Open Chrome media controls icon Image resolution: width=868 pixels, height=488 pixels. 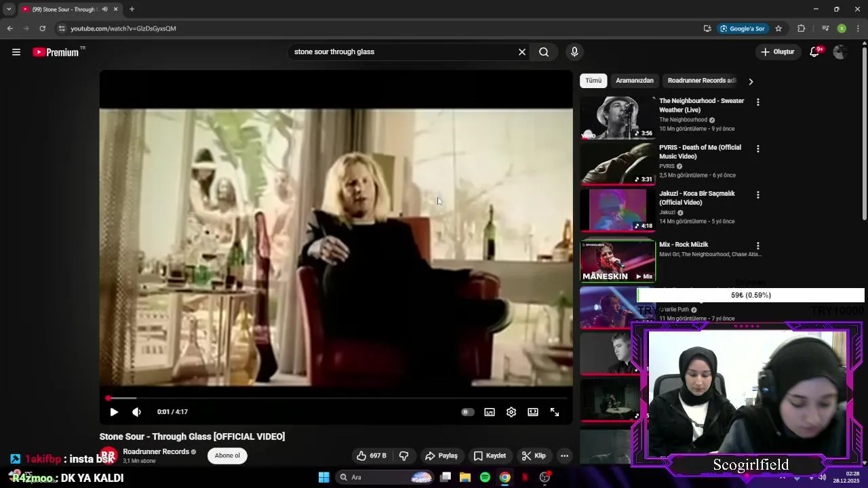825,28
